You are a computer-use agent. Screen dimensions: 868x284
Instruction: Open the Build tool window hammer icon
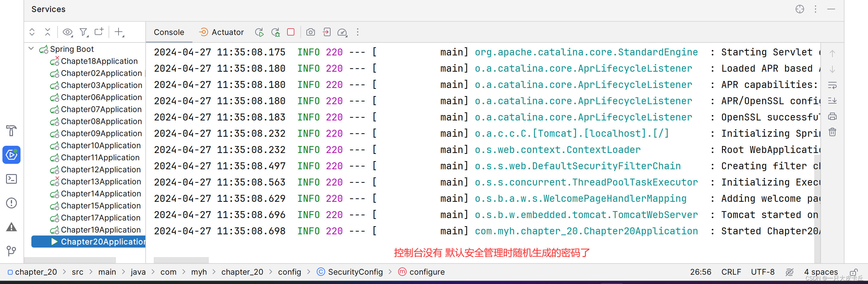coord(11,131)
